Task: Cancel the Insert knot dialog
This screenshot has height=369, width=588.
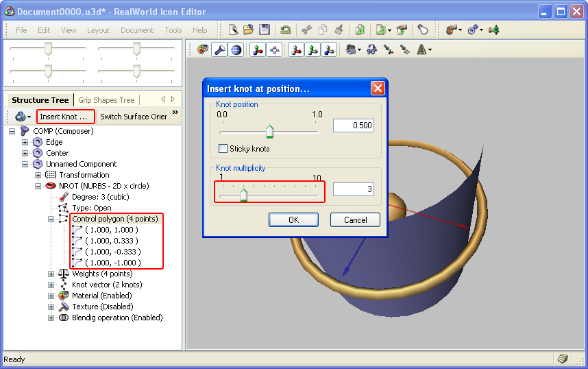Action: pos(355,220)
